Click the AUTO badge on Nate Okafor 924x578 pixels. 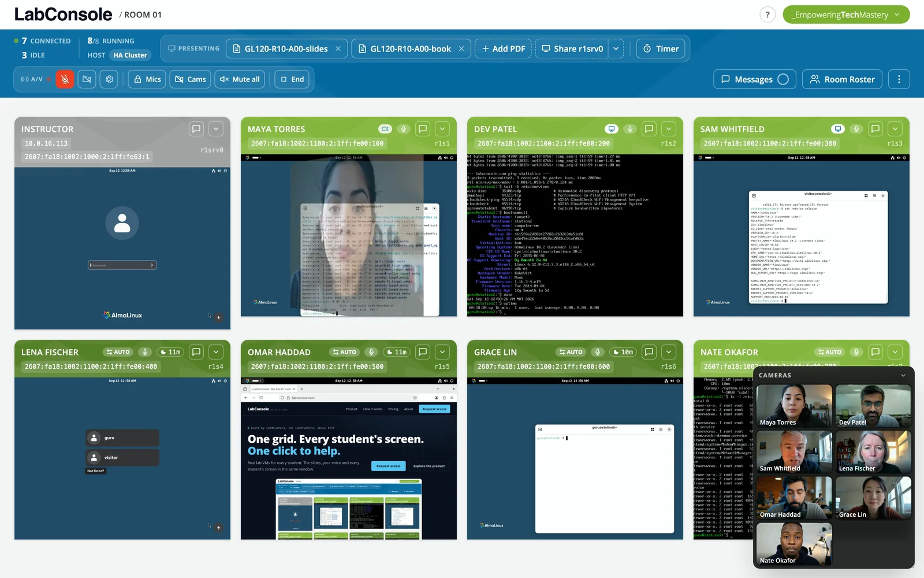[x=829, y=352]
